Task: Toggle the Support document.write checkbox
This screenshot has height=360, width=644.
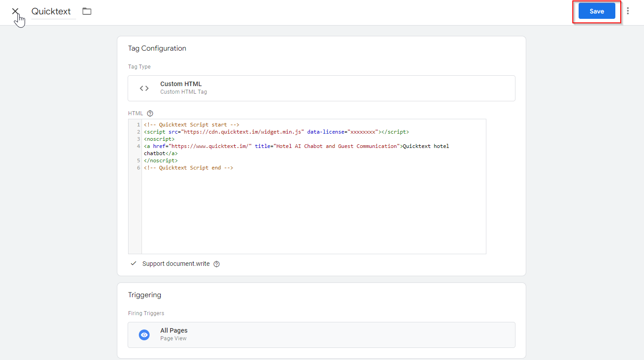Action: click(133, 264)
